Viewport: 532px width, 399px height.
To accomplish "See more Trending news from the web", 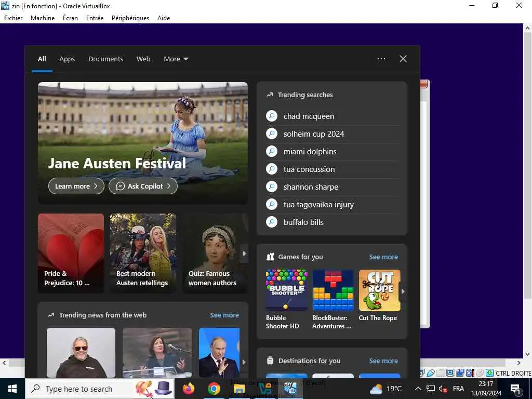I will [x=224, y=315].
